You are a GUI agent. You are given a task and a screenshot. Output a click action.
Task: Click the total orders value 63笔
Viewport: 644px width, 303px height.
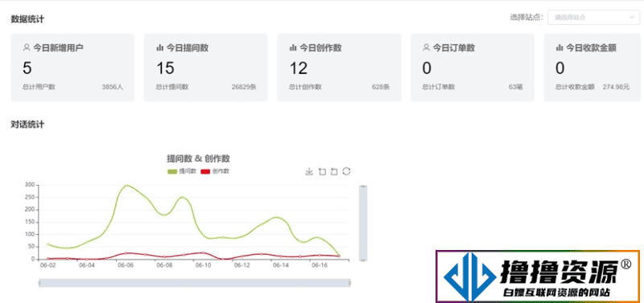click(515, 87)
